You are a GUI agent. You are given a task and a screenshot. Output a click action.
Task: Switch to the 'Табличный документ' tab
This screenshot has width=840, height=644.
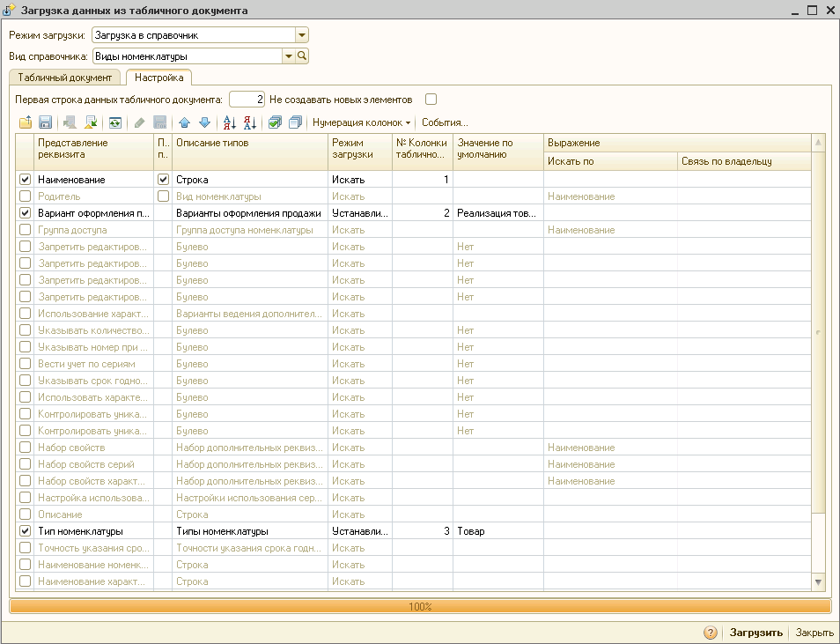[65, 78]
